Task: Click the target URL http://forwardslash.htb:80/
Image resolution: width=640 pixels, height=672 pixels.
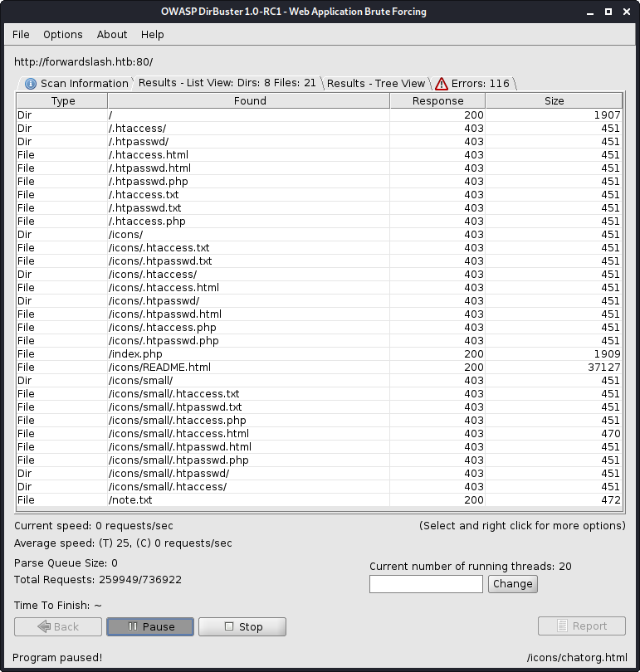Action: [83, 61]
